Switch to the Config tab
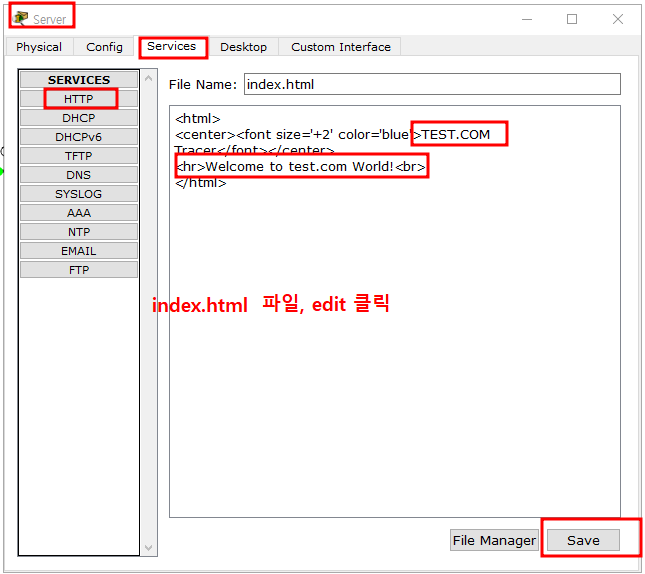Screen dimensions: 645x574 [x=104, y=47]
